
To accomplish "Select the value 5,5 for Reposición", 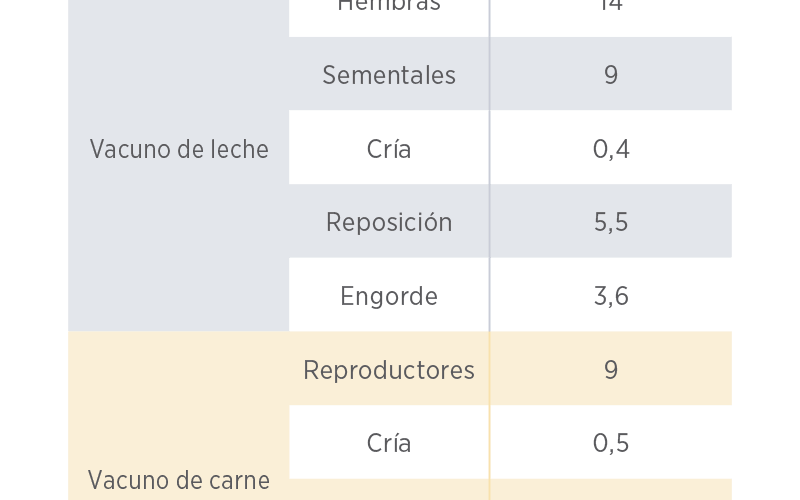I will point(611,222).
